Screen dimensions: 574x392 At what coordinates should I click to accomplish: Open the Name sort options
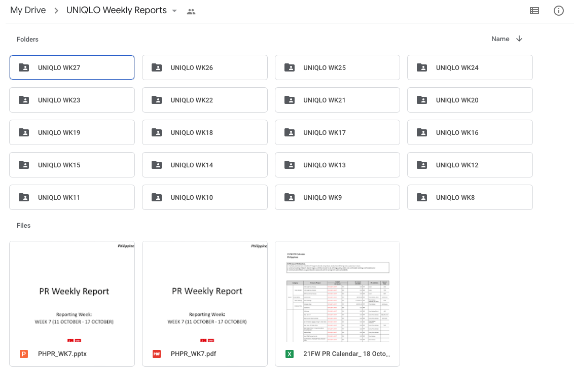[500, 39]
